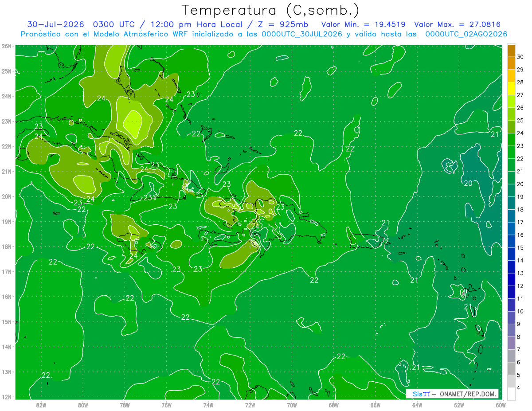Click the colorbar label "10"
Screen dimensions: 532x411
coord(520,311)
